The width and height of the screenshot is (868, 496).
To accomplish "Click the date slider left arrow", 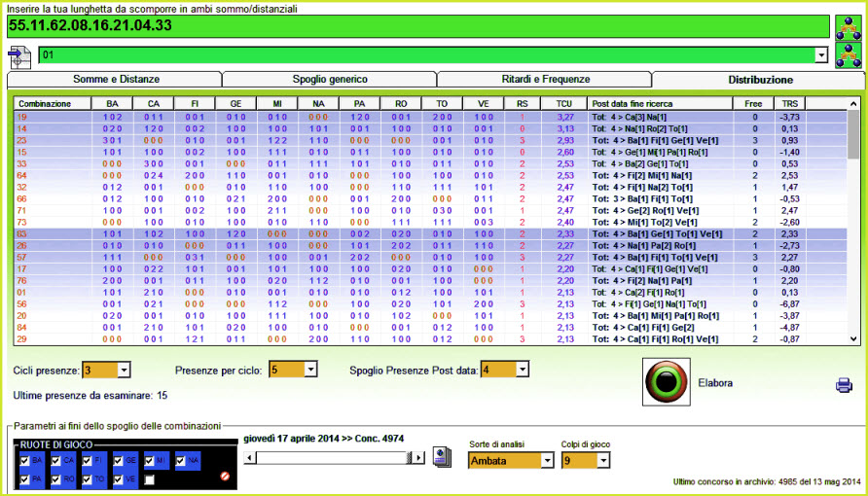I will (x=250, y=458).
